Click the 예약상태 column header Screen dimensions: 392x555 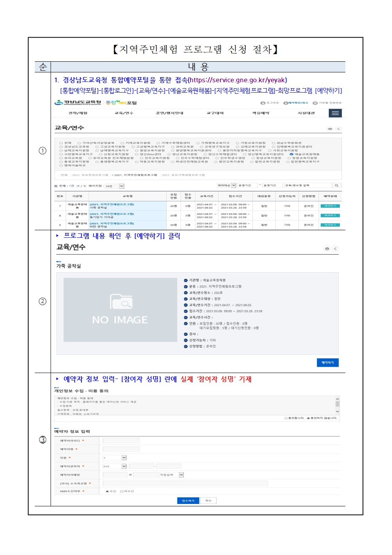click(x=330, y=196)
